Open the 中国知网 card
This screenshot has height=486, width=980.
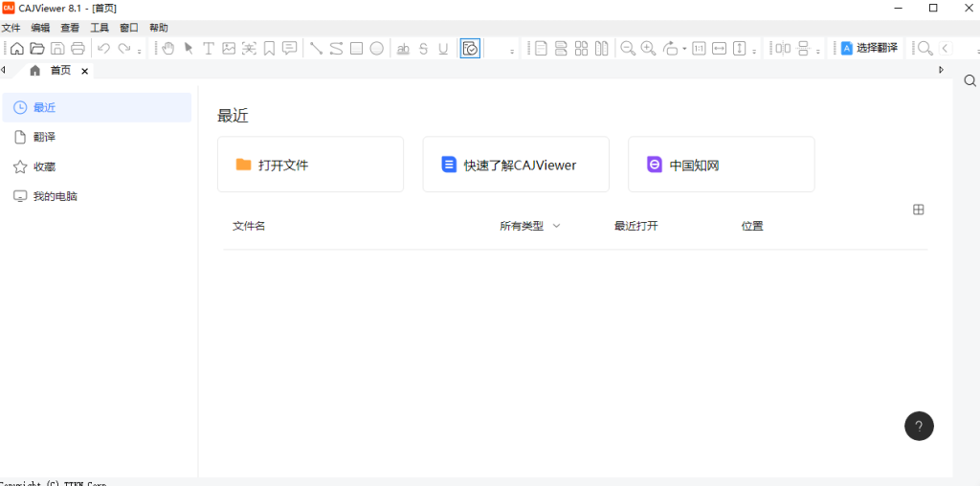coord(722,165)
